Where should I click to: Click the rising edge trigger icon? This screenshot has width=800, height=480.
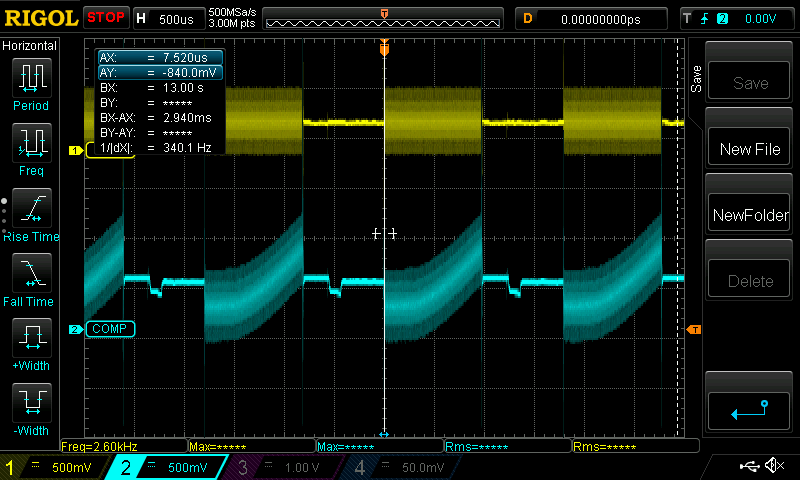click(x=705, y=19)
